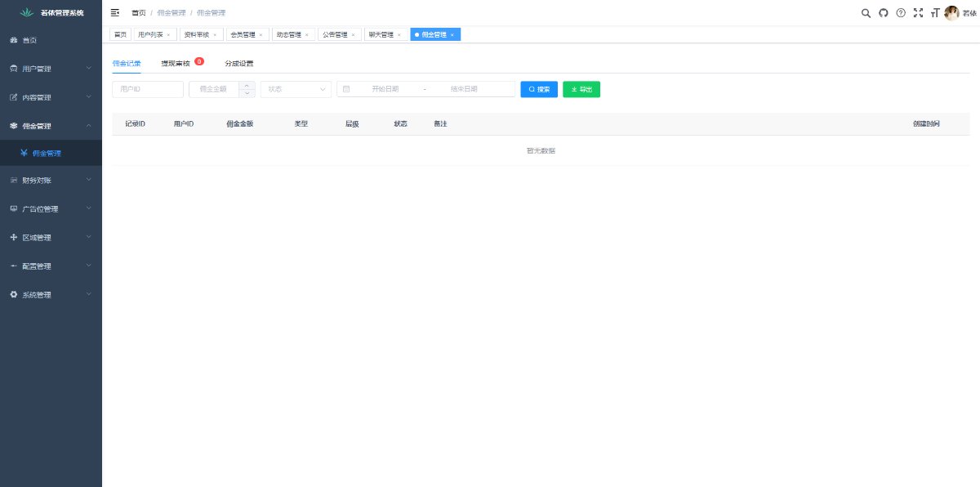The height and width of the screenshot is (487, 980).
Task: Close the 公告管理 tab
Action: (353, 35)
